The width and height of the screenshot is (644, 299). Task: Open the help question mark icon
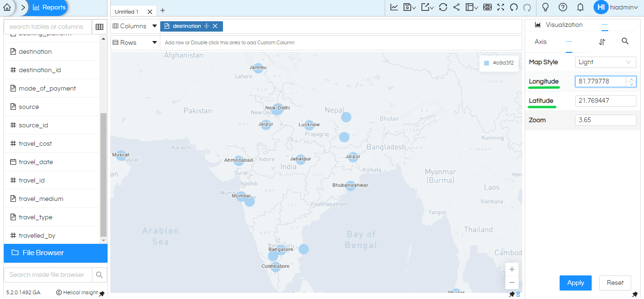coord(562,7)
